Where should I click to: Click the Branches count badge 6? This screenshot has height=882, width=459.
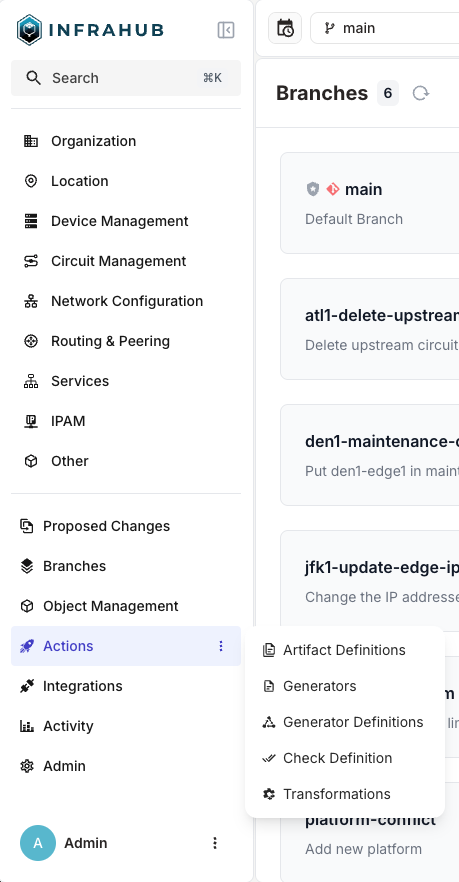[388, 93]
